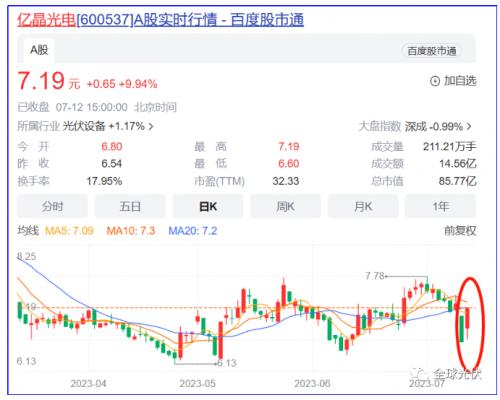
Task: Click the 2023-06 date axis label
Action: (312, 384)
